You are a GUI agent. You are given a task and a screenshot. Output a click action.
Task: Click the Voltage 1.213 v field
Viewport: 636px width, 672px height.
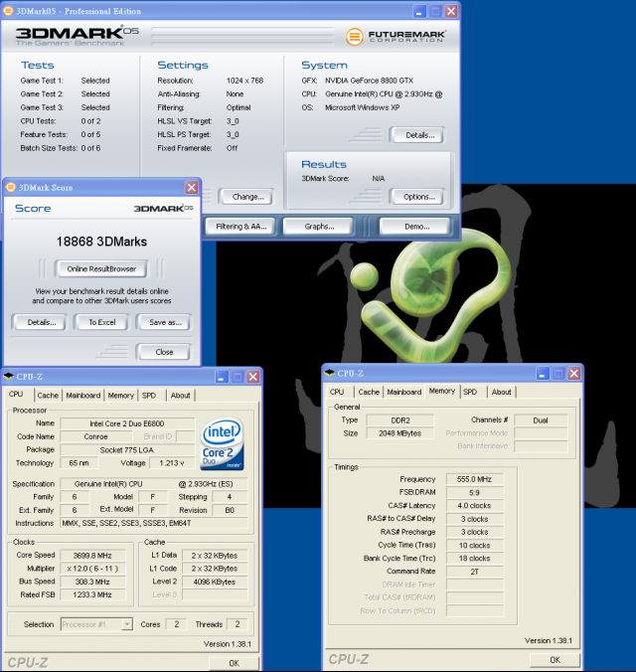[172, 463]
